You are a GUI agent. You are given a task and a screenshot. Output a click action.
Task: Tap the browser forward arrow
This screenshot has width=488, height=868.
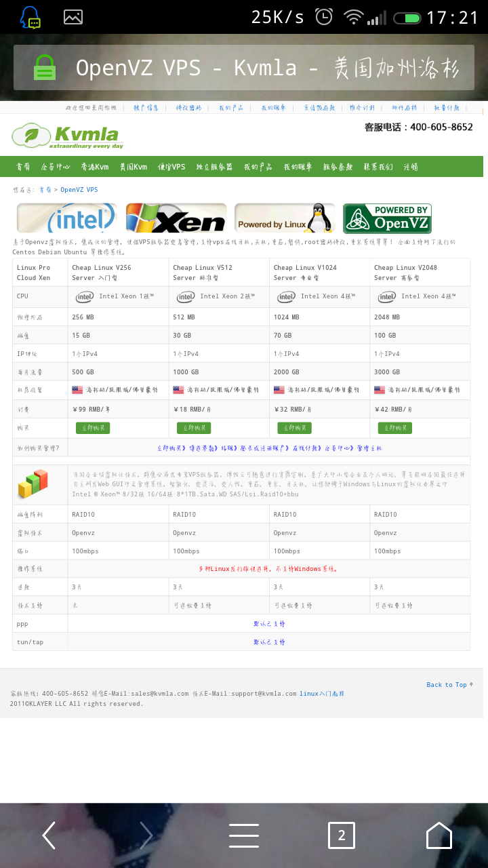[146, 835]
